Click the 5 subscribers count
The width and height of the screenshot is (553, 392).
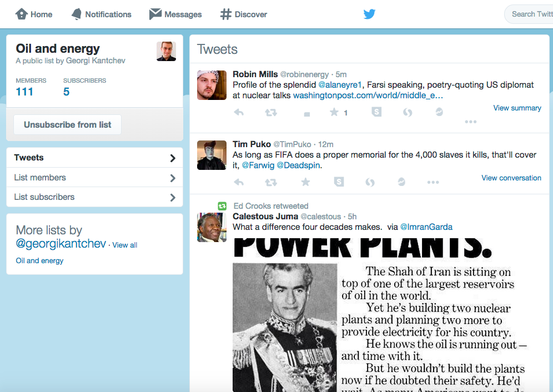coord(66,92)
